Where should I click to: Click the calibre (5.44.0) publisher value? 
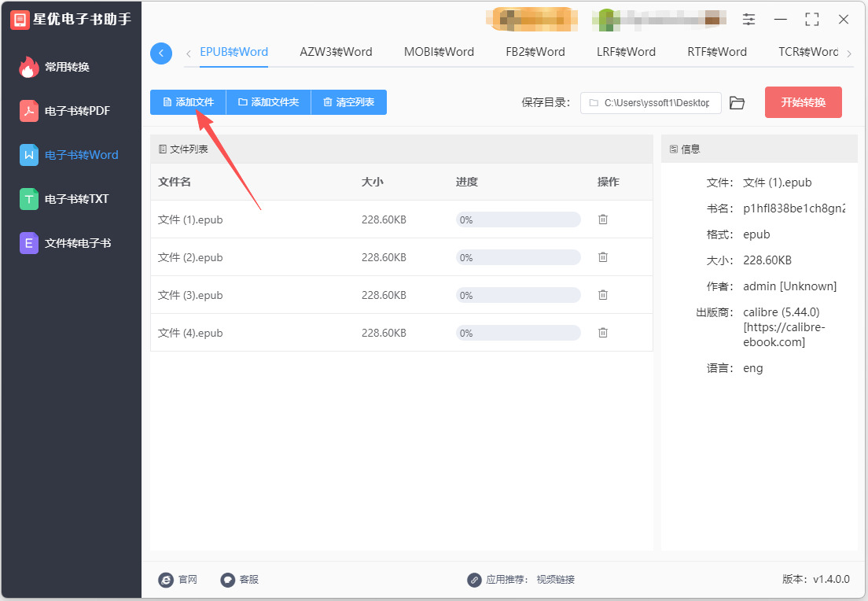(785, 327)
